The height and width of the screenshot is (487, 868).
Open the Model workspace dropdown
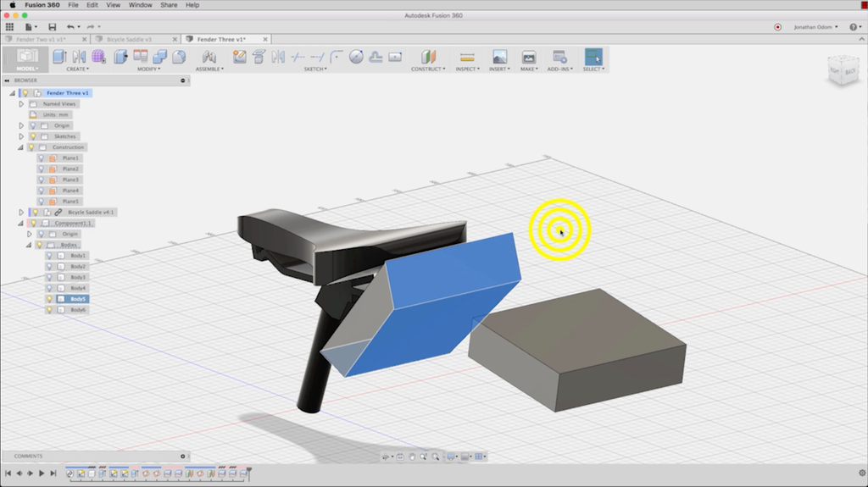pos(27,69)
